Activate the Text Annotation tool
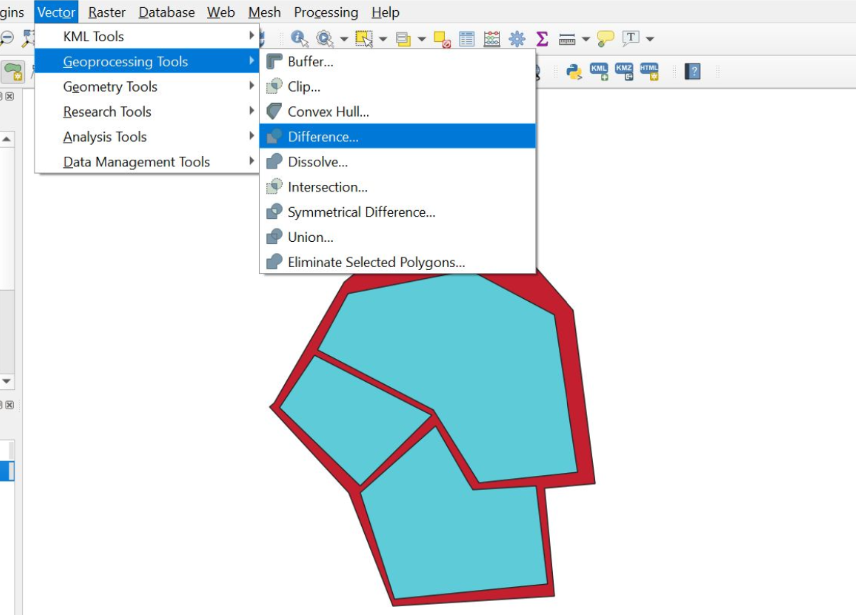 point(631,38)
